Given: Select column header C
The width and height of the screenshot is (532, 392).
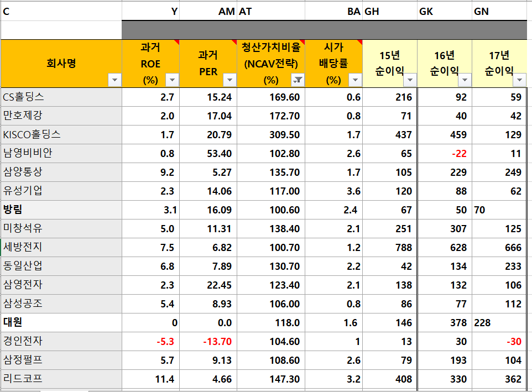Looking at the screenshot, I should (x=61, y=12).
